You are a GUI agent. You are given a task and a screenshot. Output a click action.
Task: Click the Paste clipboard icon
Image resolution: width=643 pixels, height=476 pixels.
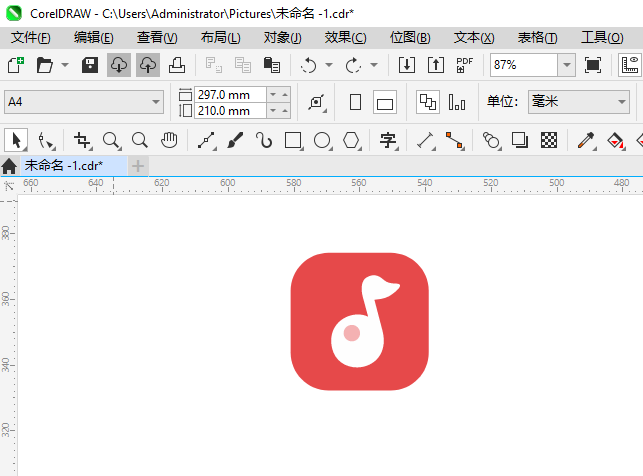click(x=271, y=65)
